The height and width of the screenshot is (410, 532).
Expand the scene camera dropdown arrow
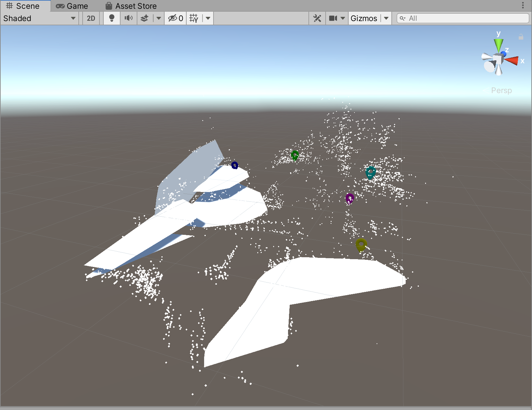(343, 18)
